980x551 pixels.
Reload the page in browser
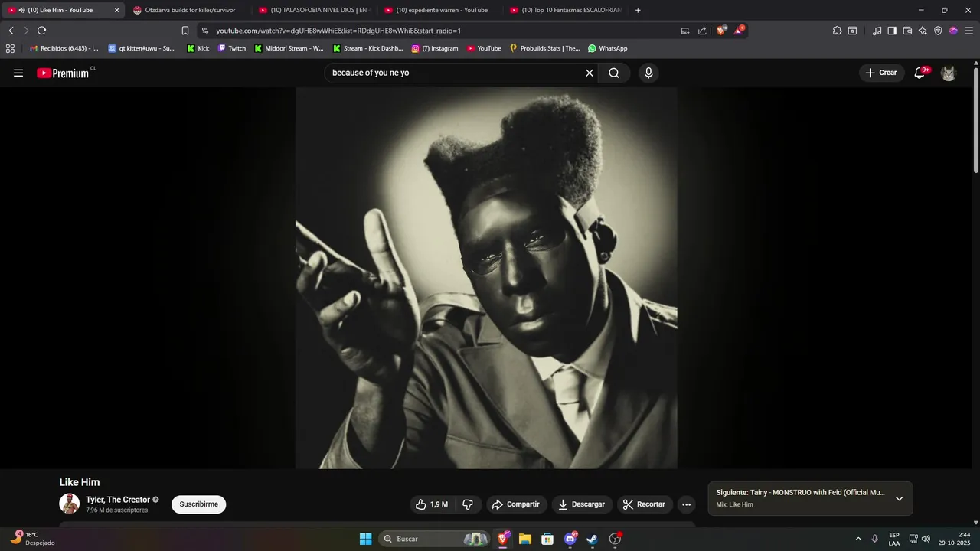[41, 31]
